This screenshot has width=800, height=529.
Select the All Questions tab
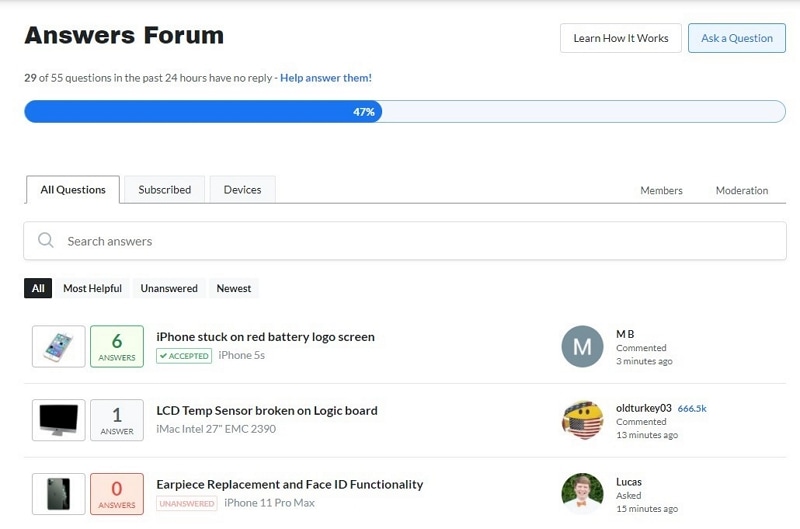[72, 190]
